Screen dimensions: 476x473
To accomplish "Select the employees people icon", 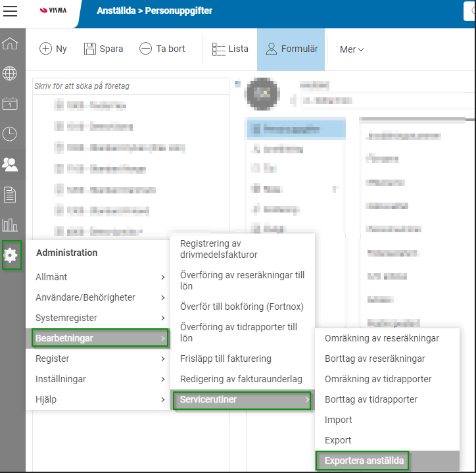I will [x=11, y=164].
